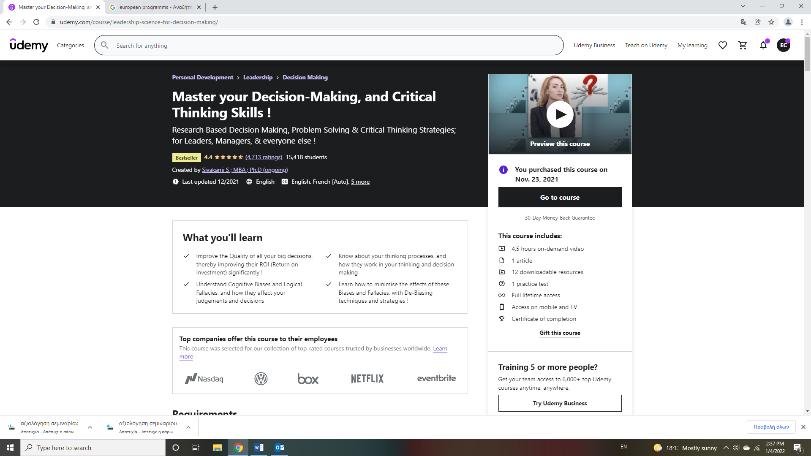Open the Windows Start menu
The width and height of the screenshot is (811, 456).
[10, 448]
